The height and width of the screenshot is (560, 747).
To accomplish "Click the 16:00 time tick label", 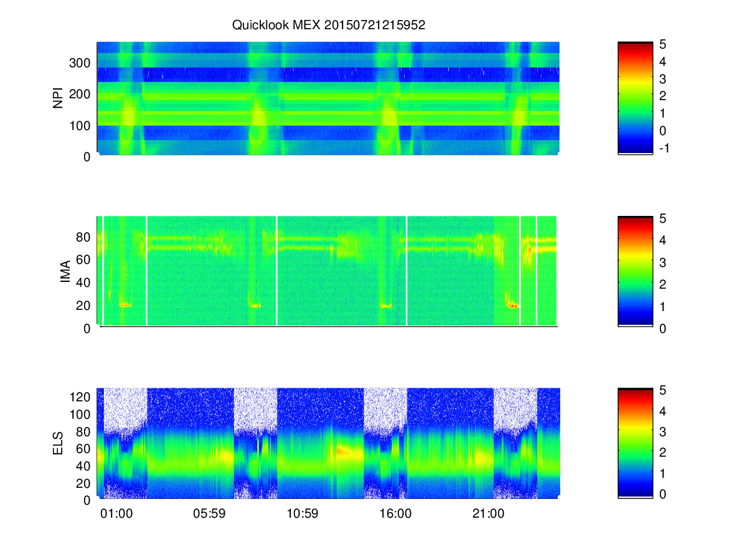I will click(395, 514).
